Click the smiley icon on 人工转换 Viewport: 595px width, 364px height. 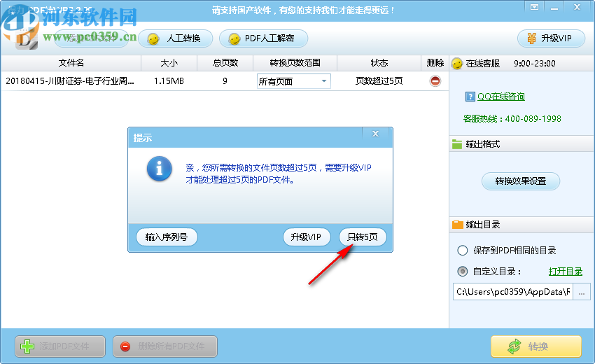tap(153, 38)
